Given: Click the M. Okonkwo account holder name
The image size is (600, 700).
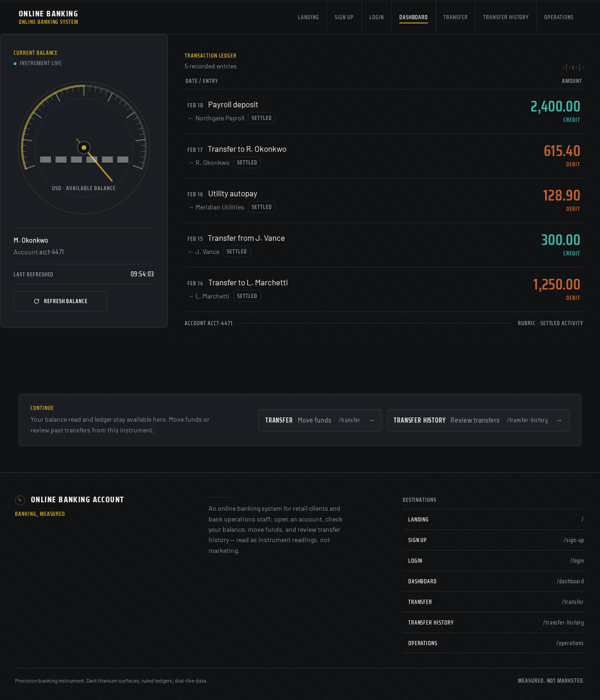Looking at the screenshot, I should click(31, 240).
